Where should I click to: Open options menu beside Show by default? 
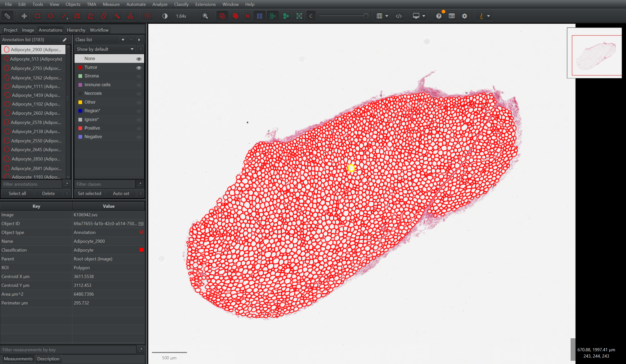(x=140, y=49)
